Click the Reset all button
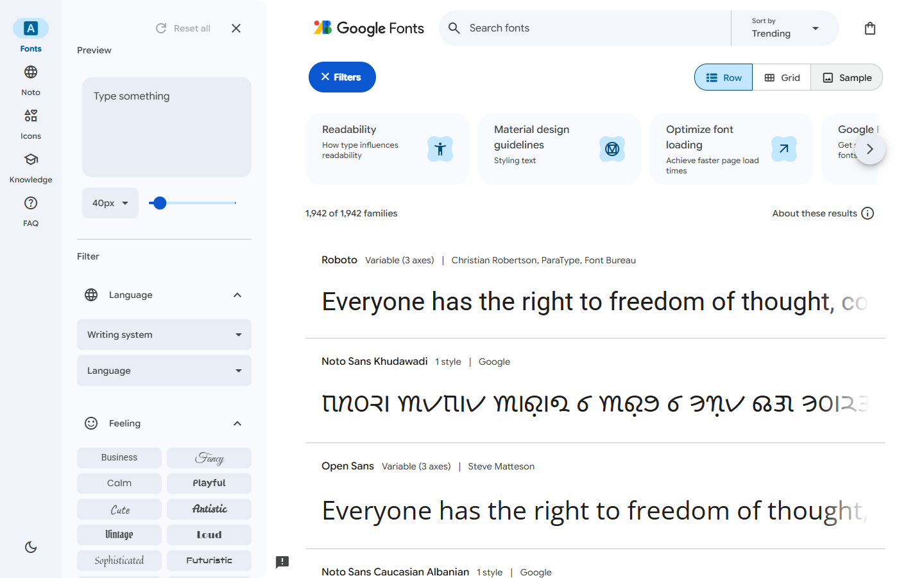924x578 pixels. pos(184,28)
